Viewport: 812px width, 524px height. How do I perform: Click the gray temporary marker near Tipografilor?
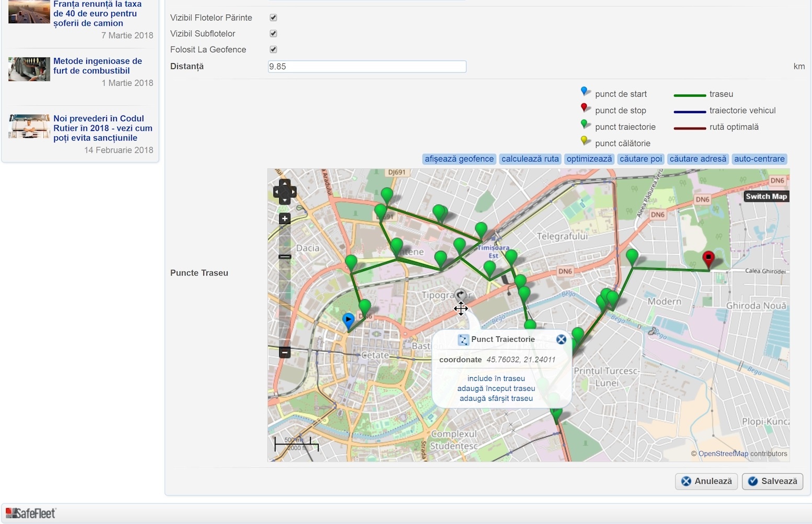click(x=460, y=296)
